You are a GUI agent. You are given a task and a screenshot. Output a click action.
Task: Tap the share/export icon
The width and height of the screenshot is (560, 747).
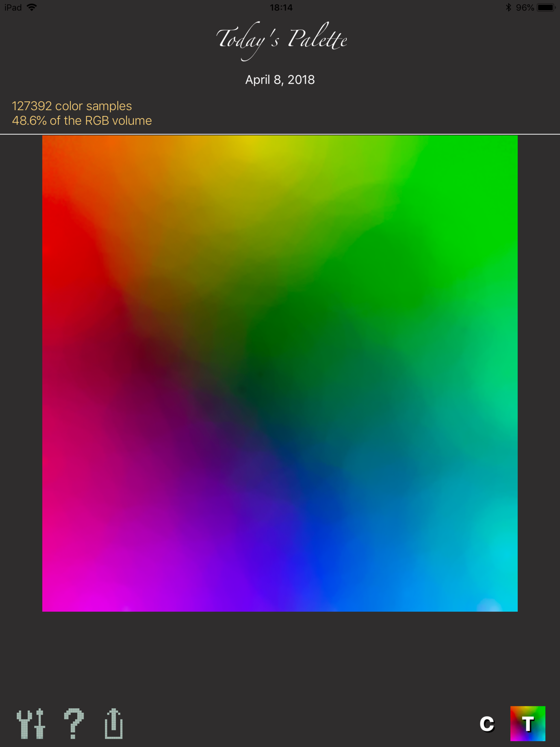point(113,724)
